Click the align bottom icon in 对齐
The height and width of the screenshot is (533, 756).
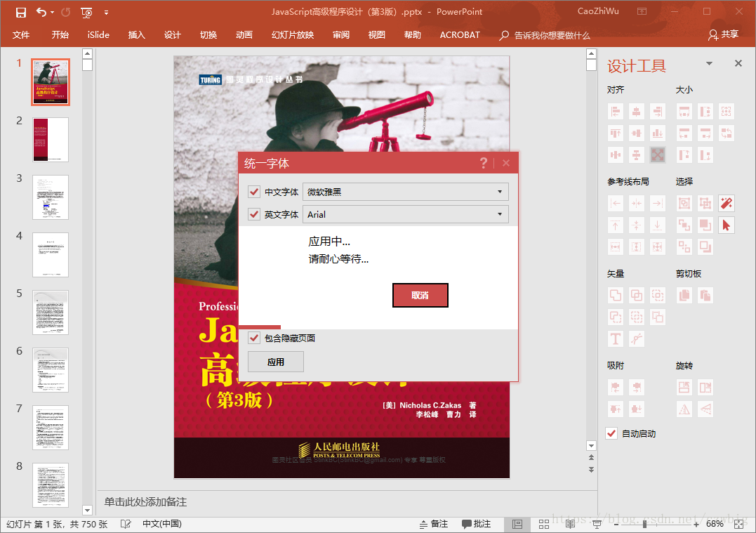tap(657, 133)
